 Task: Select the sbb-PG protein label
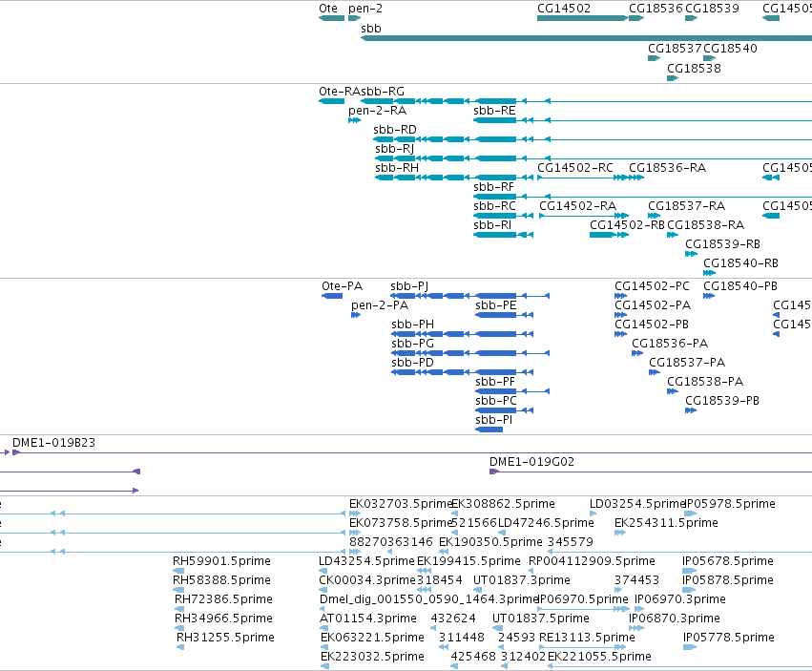click(413, 344)
